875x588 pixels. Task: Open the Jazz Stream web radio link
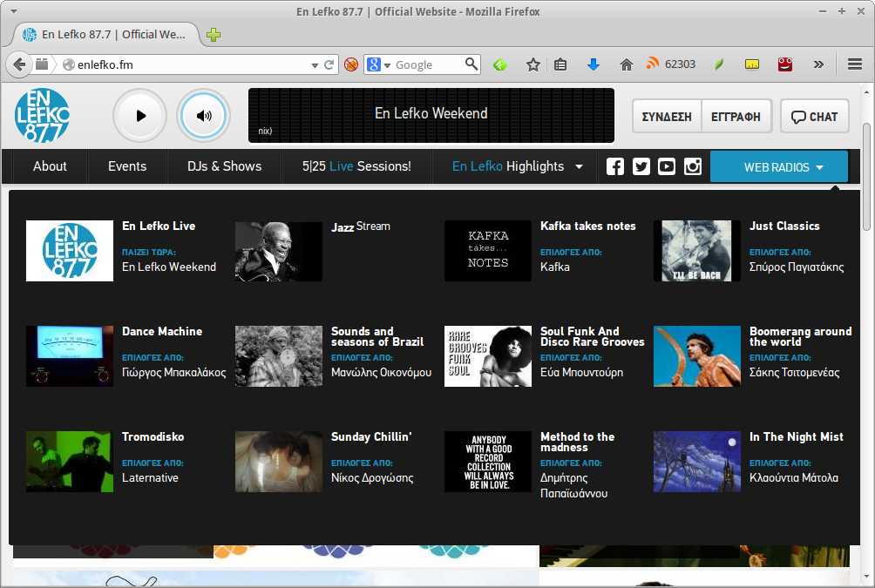click(x=361, y=226)
